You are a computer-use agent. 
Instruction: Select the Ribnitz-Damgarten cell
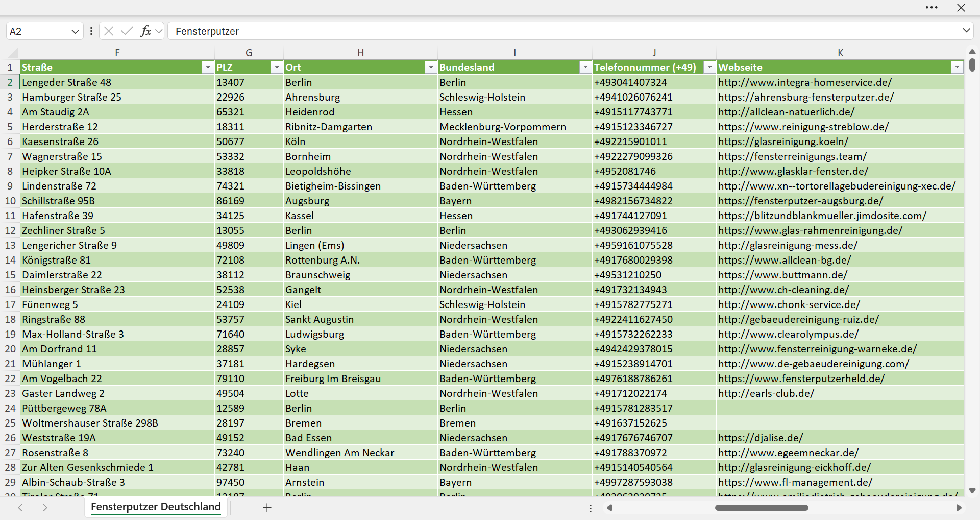click(360, 127)
